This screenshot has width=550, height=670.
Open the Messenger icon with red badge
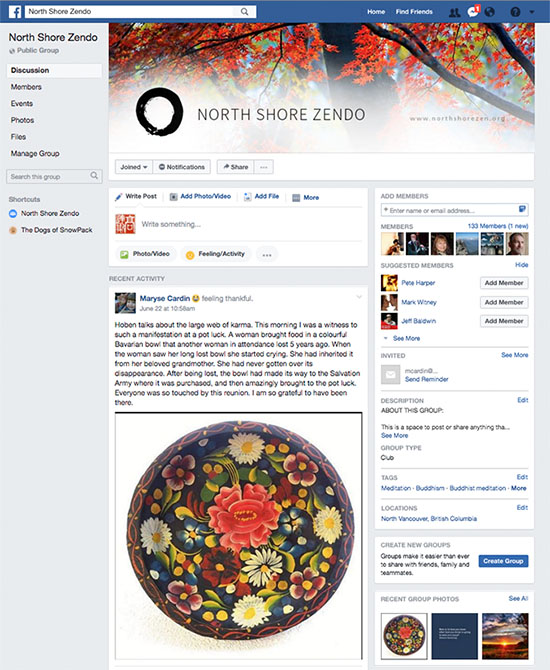[x=473, y=12]
